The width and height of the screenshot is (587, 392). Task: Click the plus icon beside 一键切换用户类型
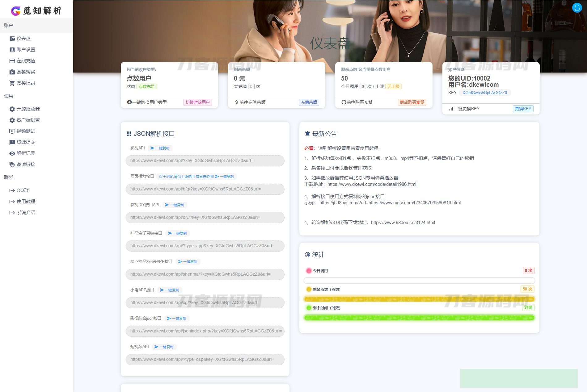(x=129, y=102)
